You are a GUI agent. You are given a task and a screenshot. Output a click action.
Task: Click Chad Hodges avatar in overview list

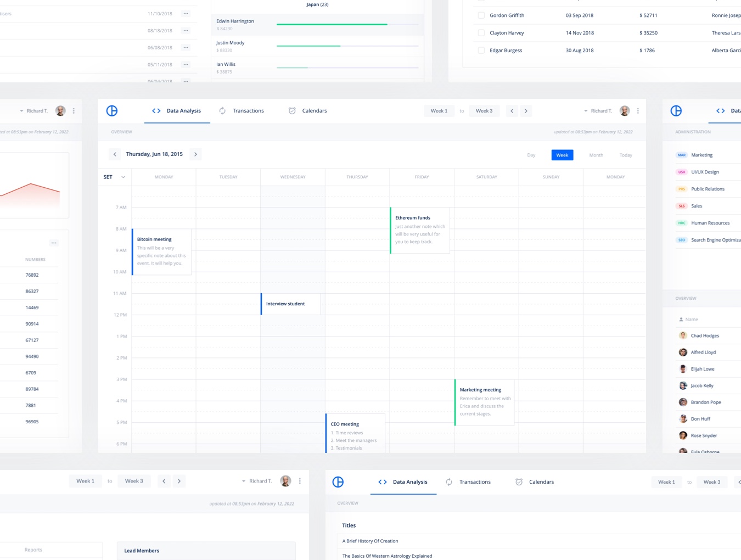pos(683,335)
